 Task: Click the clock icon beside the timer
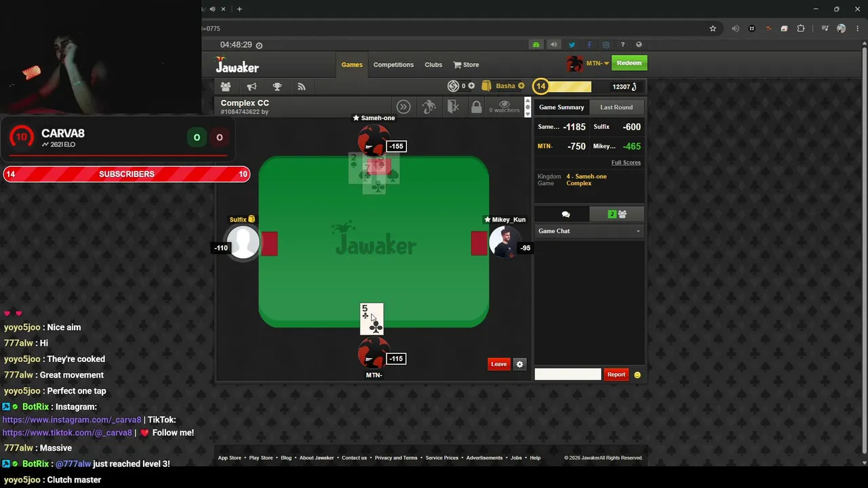259,45
